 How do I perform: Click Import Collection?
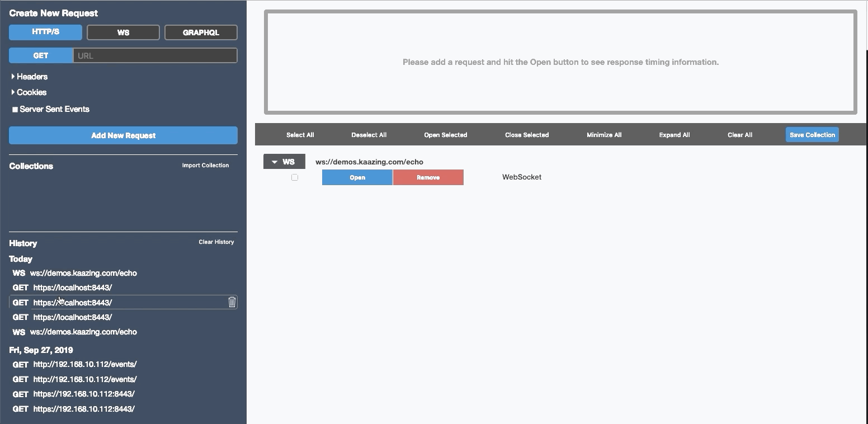click(x=205, y=166)
